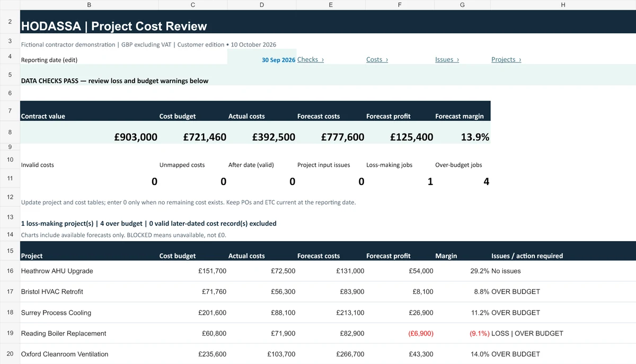Click the After date (valid) label
The image size is (636, 364).
point(251,165)
